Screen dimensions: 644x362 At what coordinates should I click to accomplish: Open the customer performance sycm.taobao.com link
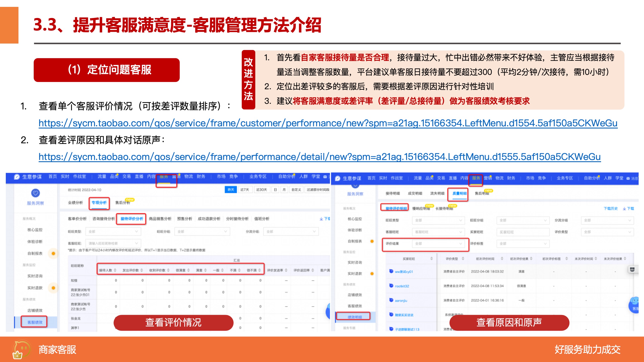(328, 123)
